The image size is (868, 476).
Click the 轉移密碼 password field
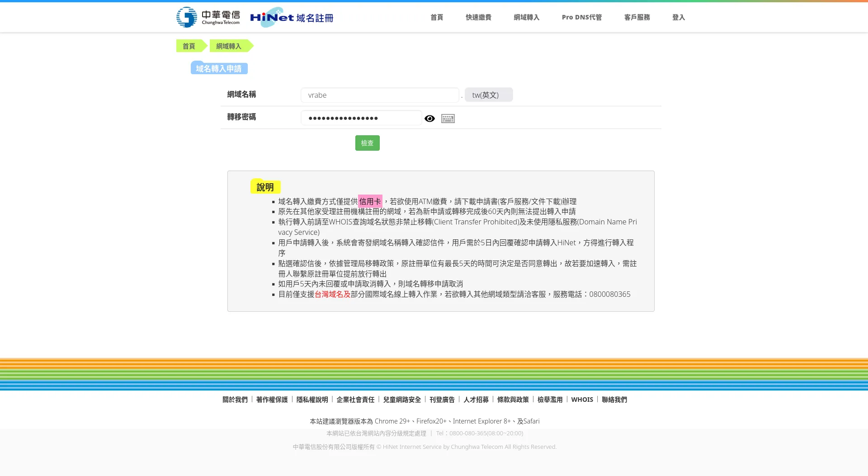coord(361,118)
